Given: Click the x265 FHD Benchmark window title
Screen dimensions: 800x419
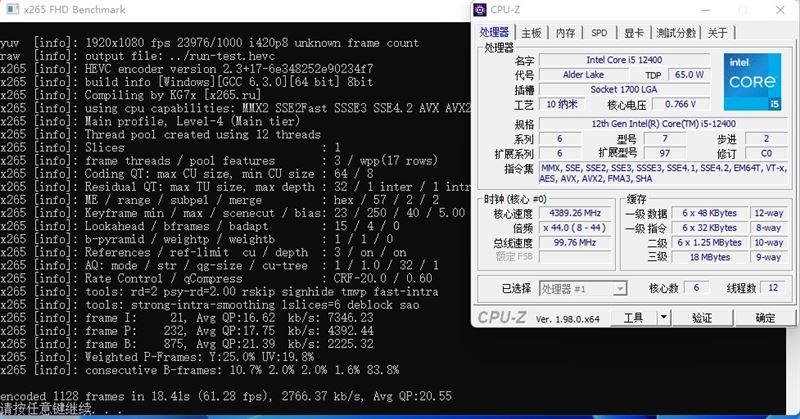Looking at the screenshot, I should (74, 10).
